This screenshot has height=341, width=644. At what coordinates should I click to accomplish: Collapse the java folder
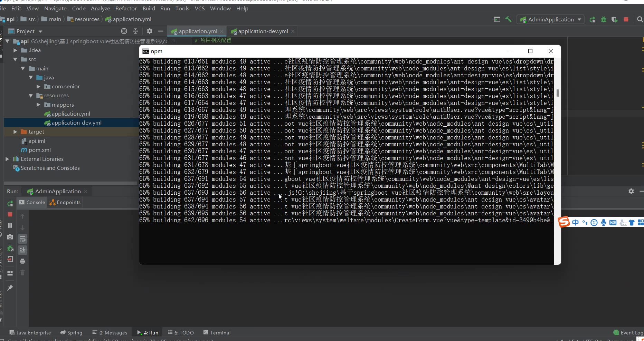tap(31, 77)
